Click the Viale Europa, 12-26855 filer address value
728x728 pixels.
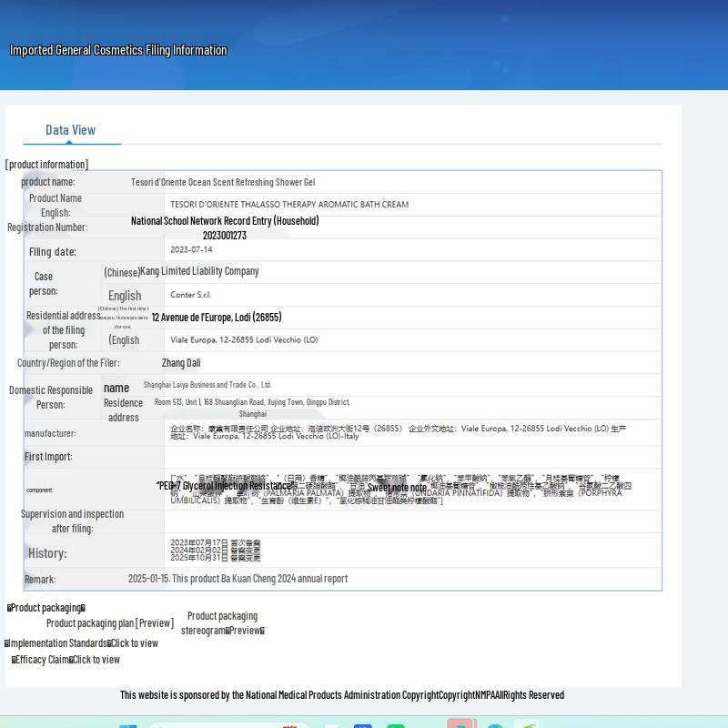(x=244, y=340)
